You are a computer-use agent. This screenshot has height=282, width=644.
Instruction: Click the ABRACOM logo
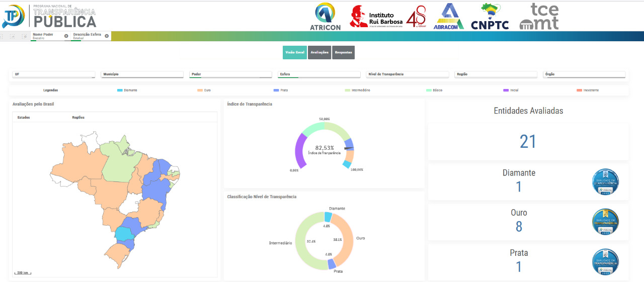pyautogui.click(x=449, y=16)
